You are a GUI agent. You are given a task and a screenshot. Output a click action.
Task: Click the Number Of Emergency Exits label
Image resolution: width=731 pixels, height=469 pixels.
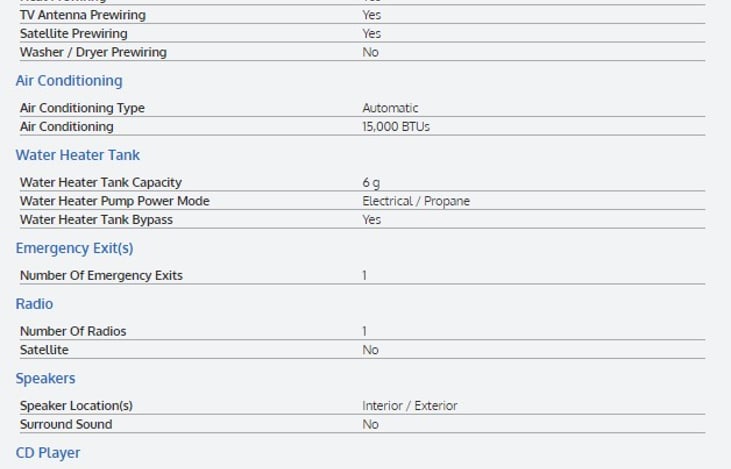click(x=101, y=275)
